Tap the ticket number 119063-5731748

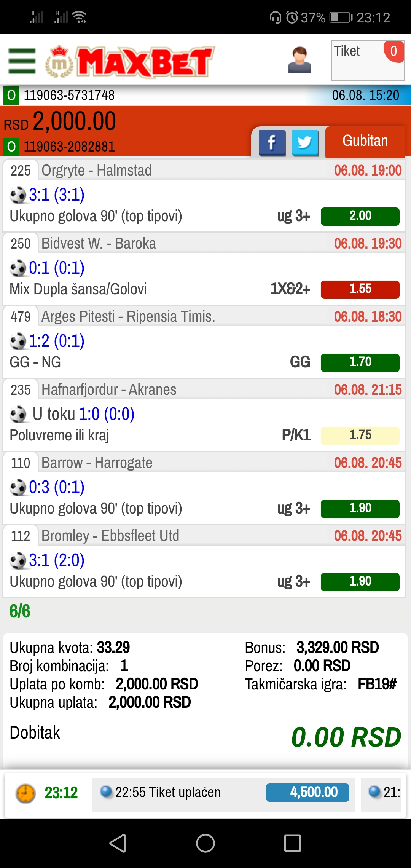click(x=69, y=95)
